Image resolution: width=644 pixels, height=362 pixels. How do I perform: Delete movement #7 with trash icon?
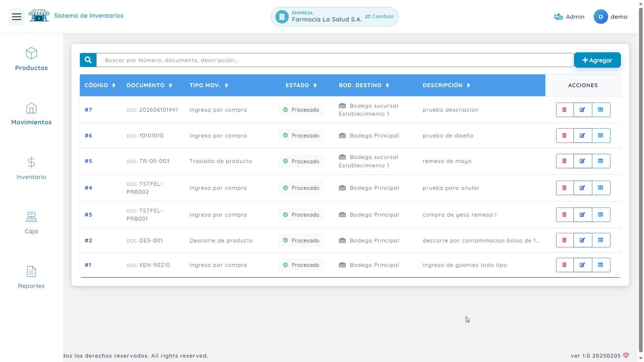click(564, 110)
